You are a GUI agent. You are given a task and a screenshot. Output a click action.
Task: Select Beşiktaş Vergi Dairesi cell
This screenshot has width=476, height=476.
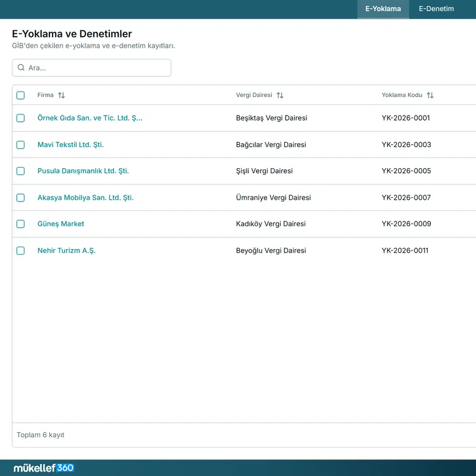[271, 118]
